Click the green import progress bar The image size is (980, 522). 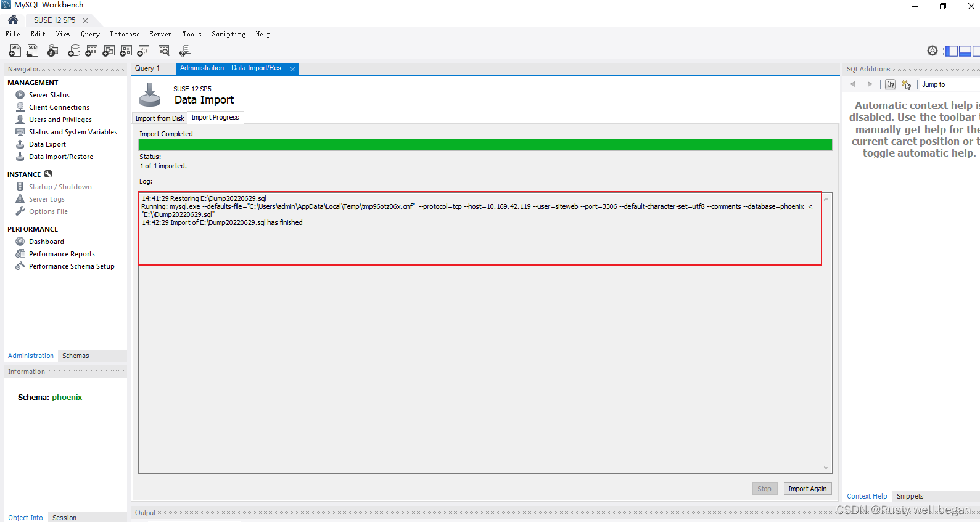click(x=485, y=145)
